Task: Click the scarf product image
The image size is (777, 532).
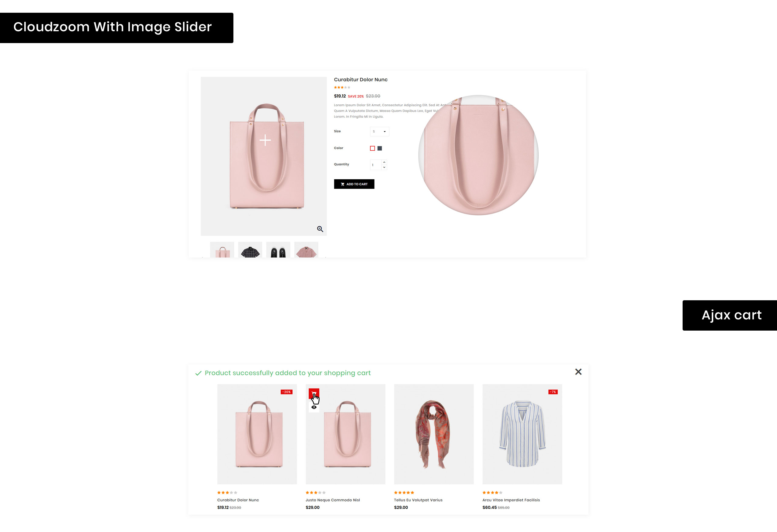Action: [x=434, y=434]
